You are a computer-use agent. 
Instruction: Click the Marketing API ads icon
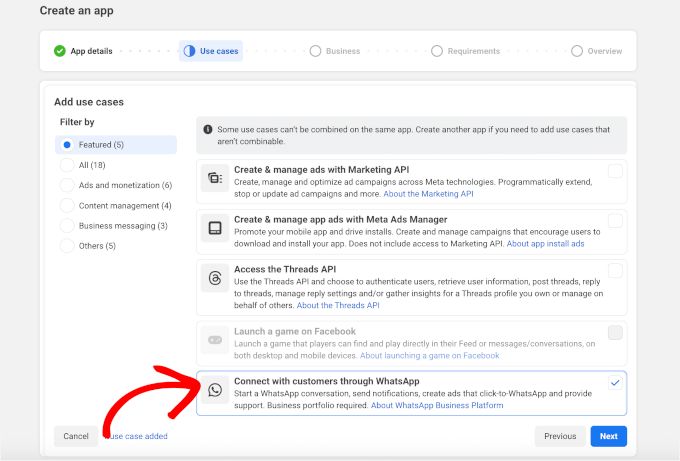pos(215,179)
